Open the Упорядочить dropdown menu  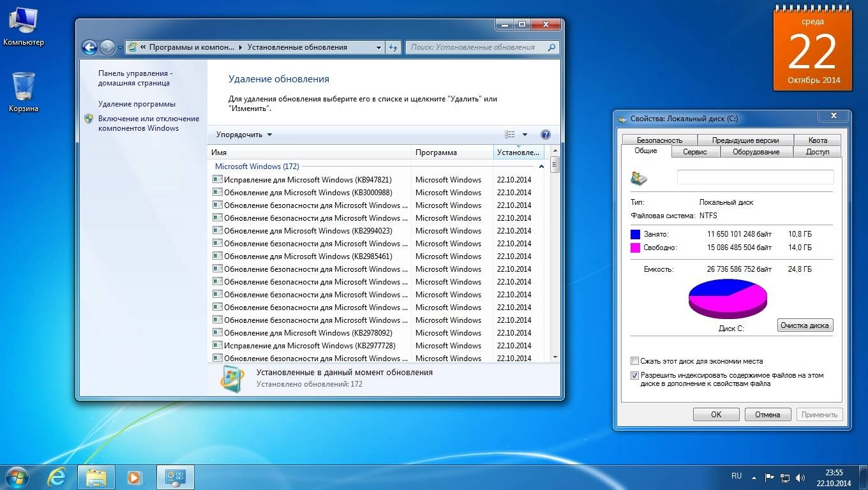244,135
